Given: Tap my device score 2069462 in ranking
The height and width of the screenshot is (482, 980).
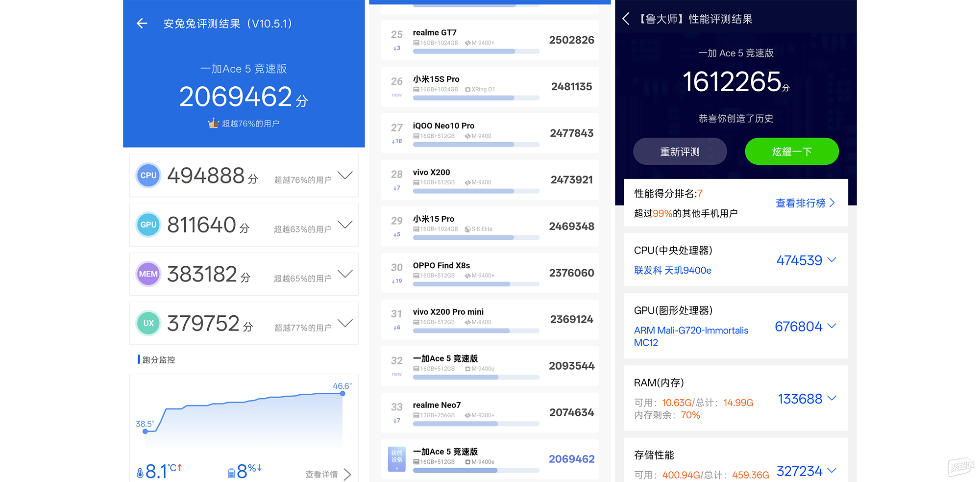Looking at the screenshot, I should pyautogui.click(x=571, y=459).
